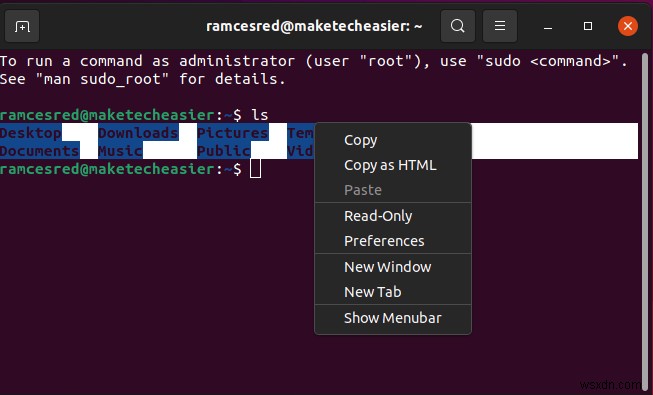Click the terminal's vertical scrollbar

tap(645, 217)
